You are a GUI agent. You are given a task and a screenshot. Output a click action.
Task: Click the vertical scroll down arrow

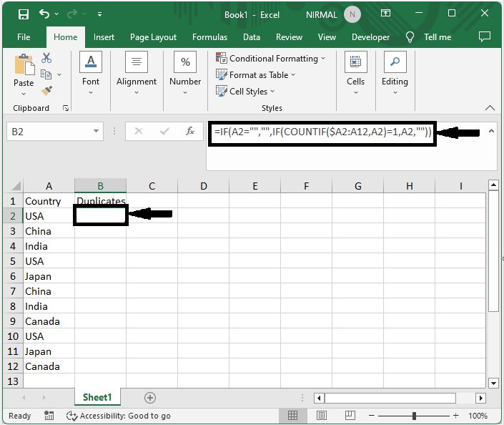click(493, 383)
